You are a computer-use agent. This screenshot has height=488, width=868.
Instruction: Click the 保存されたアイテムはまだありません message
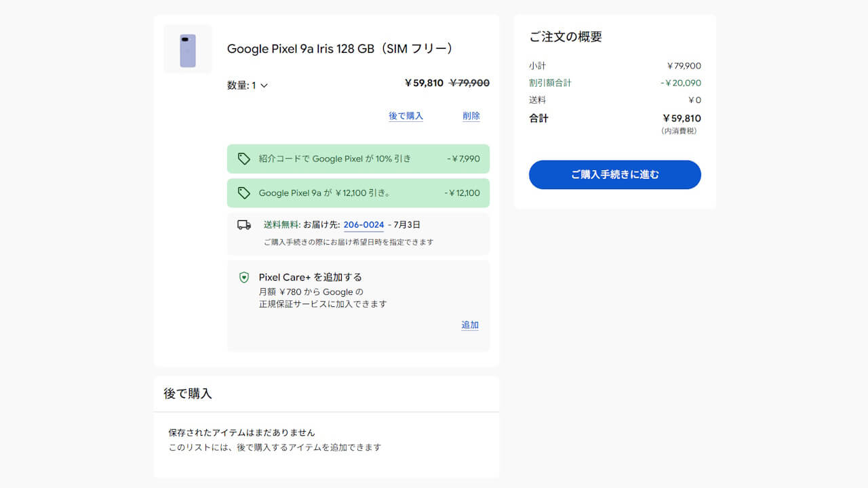(242, 432)
